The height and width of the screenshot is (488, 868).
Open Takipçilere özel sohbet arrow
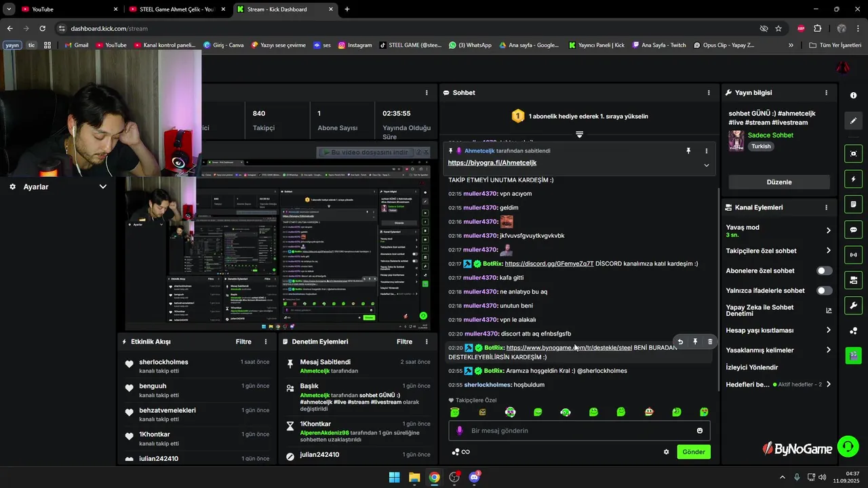pos(828,251)
